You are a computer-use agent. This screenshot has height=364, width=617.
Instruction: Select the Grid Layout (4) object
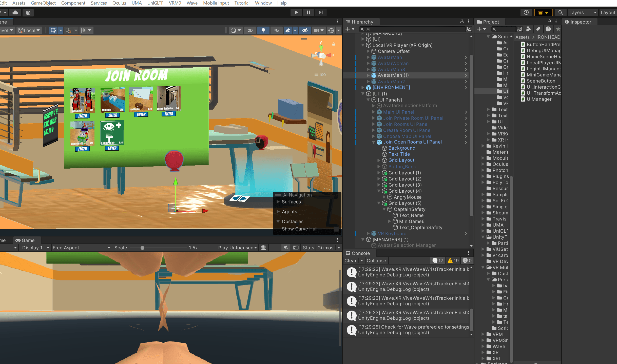pos(405,191)
